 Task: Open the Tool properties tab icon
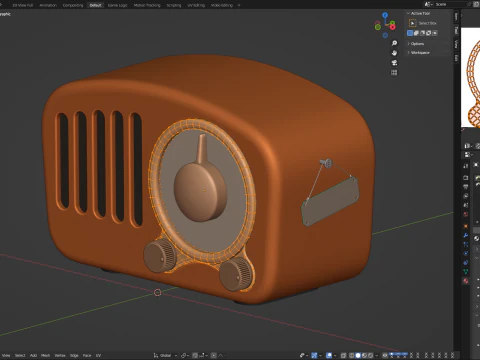[466, 166]
